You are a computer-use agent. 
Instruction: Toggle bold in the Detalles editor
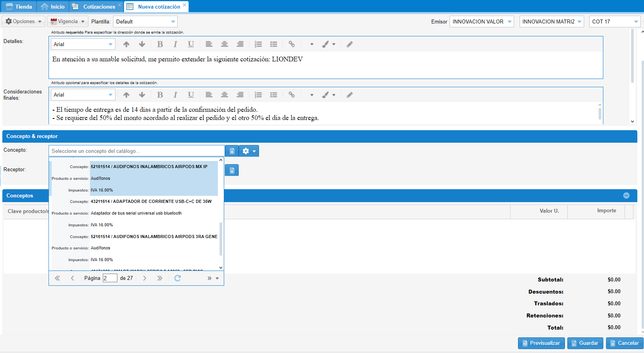point(160,44)
